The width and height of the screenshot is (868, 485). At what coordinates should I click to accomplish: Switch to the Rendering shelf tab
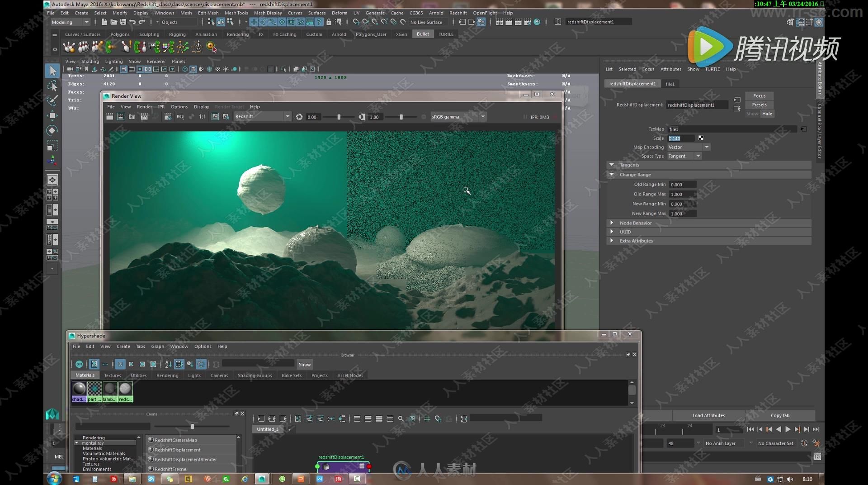point(237,34)
